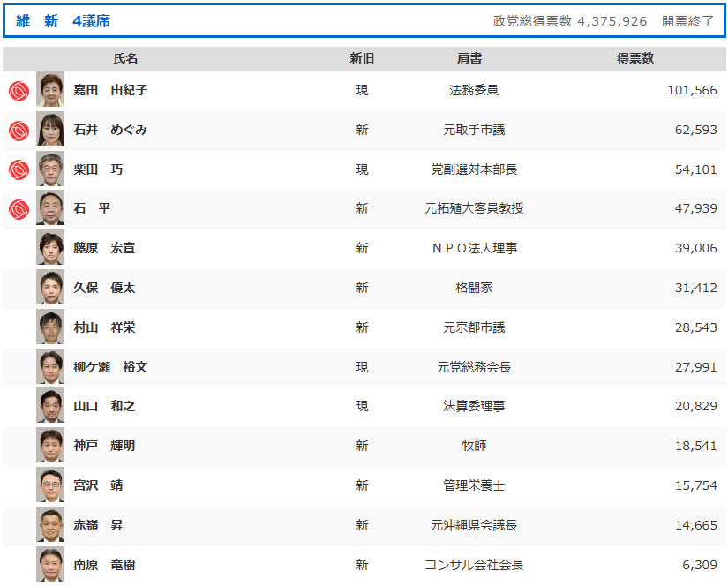Open the portrait photo of 宮沢 靖
This screenshot has width=728, height=586.
coord(50,485)
